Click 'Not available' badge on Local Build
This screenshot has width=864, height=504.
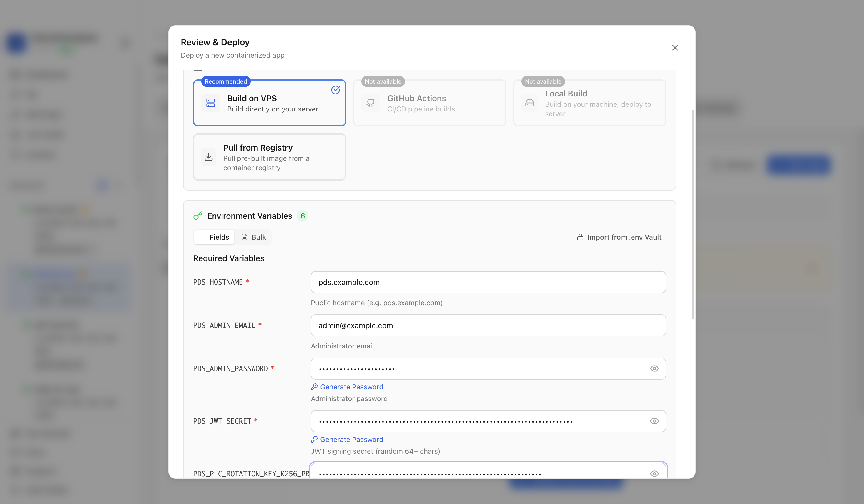543,81
